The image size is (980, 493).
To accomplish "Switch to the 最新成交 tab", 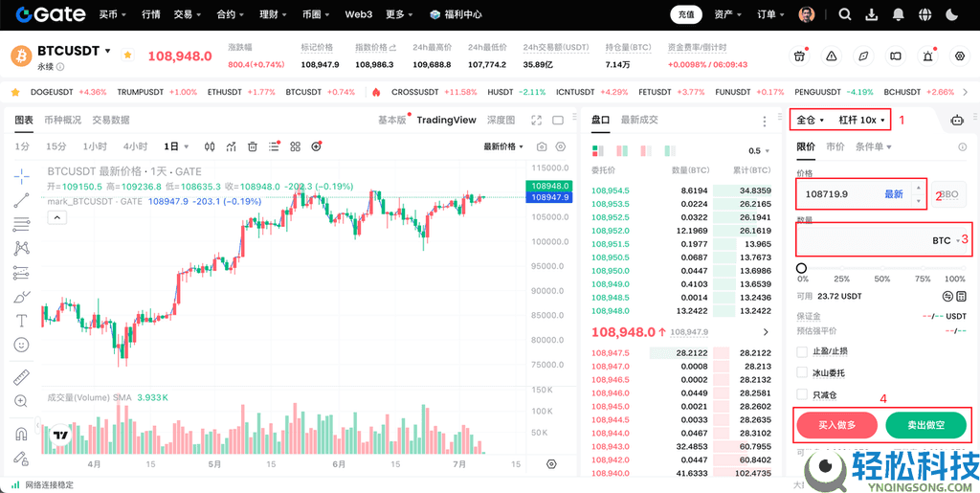I will (639, 120).
